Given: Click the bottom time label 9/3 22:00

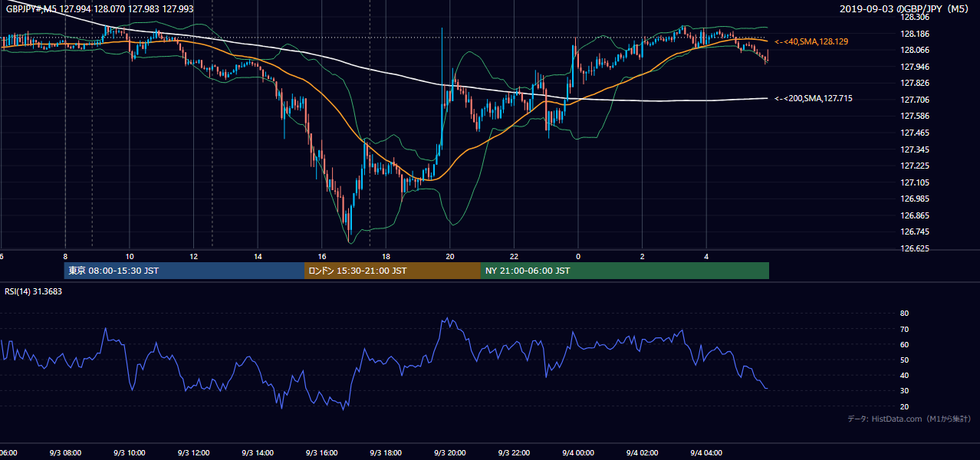Looking at the screenshot, I should click(x=514, y=452).
